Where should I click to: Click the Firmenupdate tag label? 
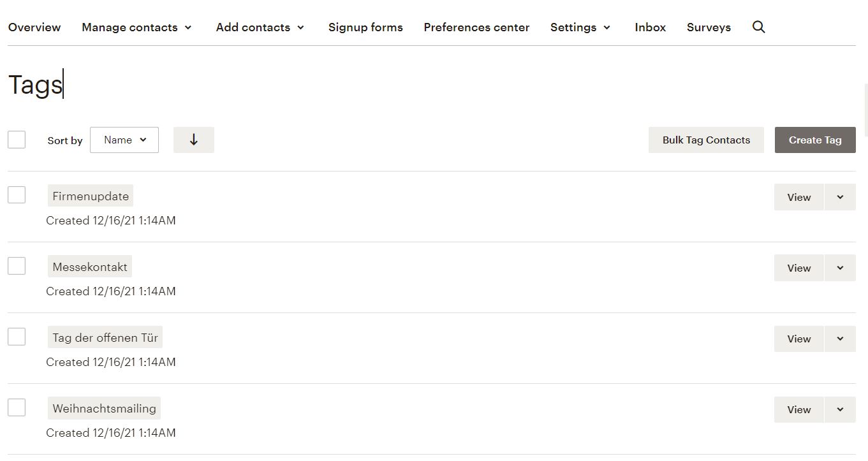coord(91,196)
